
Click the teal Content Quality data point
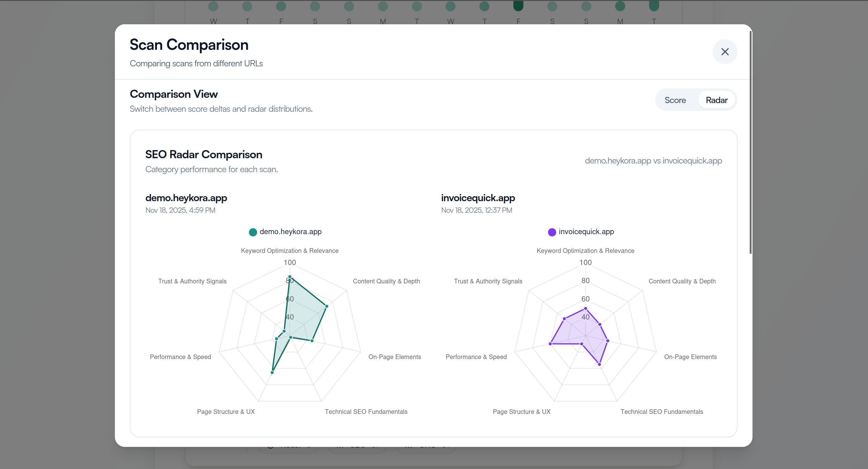tap(326, 306)
